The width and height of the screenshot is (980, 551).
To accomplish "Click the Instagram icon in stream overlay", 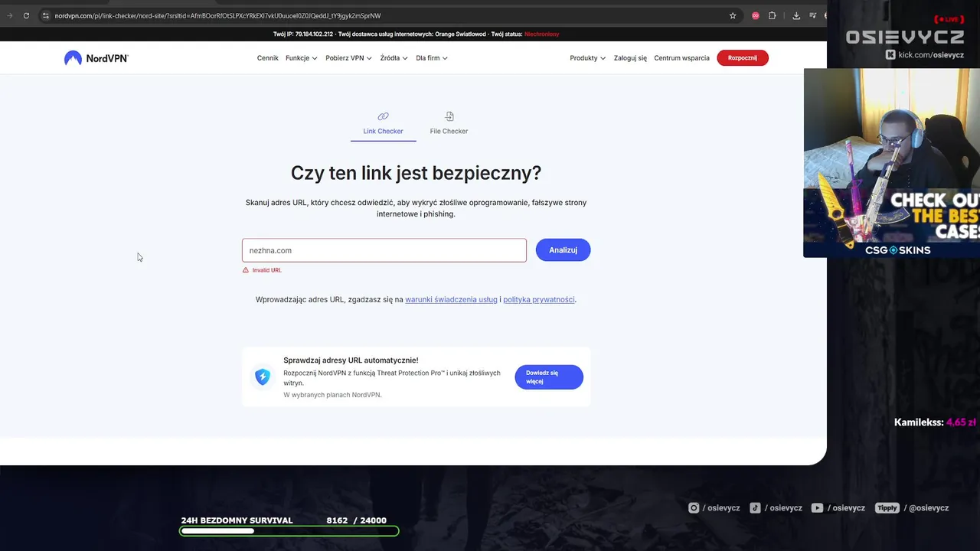I will pos(694,507).
